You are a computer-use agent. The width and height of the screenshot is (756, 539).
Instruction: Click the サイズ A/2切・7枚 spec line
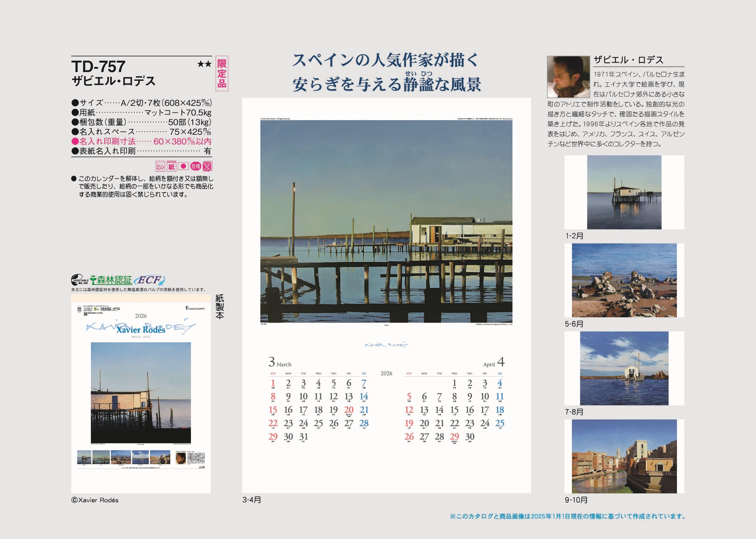point(141,103)
